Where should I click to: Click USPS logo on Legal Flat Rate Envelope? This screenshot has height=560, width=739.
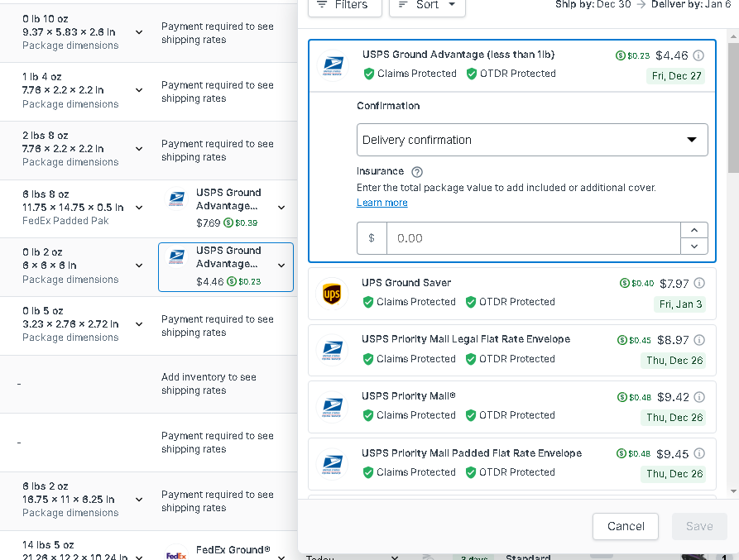coord(332,351)
